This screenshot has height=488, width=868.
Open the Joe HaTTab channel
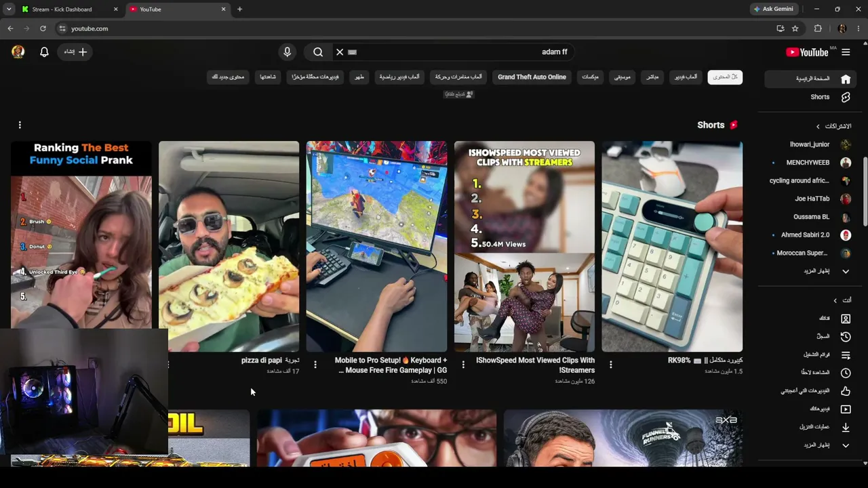click(812, 199)
